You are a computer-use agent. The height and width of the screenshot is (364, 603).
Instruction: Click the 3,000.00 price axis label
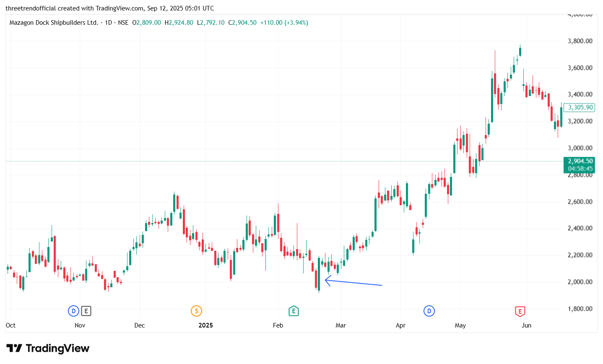coord(580,148)
